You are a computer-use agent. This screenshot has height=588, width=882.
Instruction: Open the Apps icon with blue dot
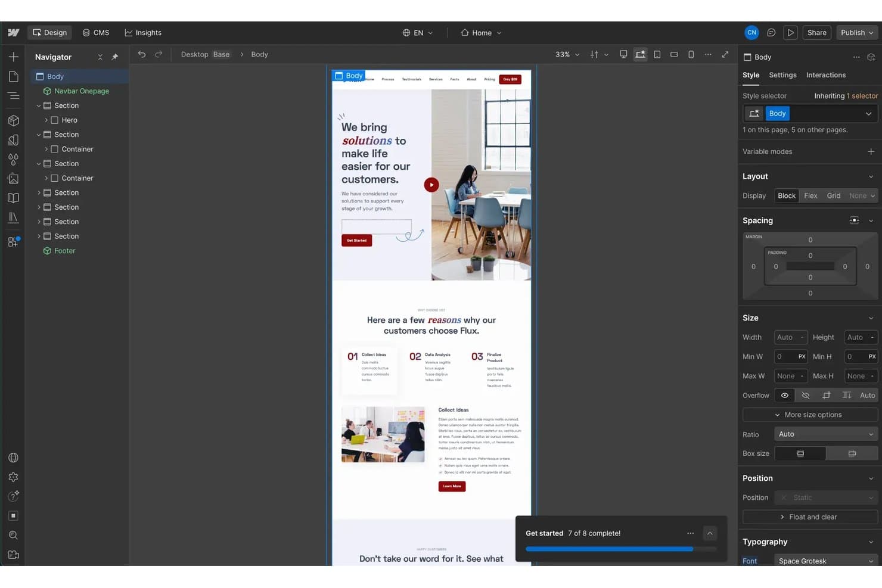pos(13,242)
